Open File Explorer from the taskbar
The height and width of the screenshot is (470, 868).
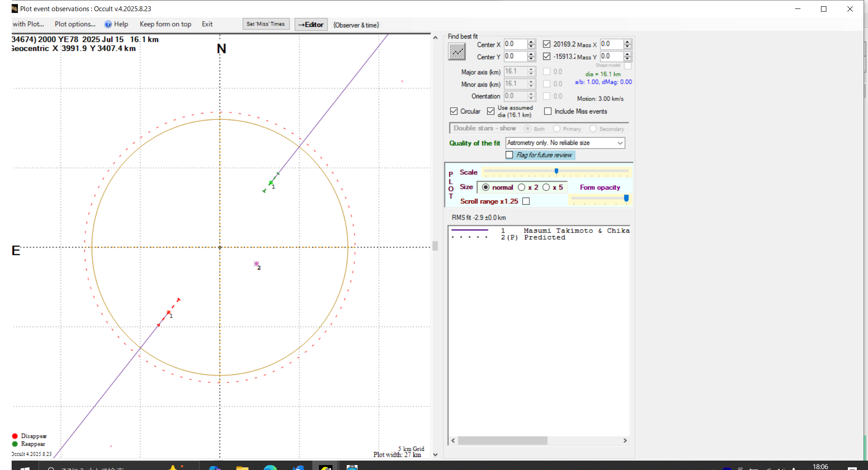[242, 467]
